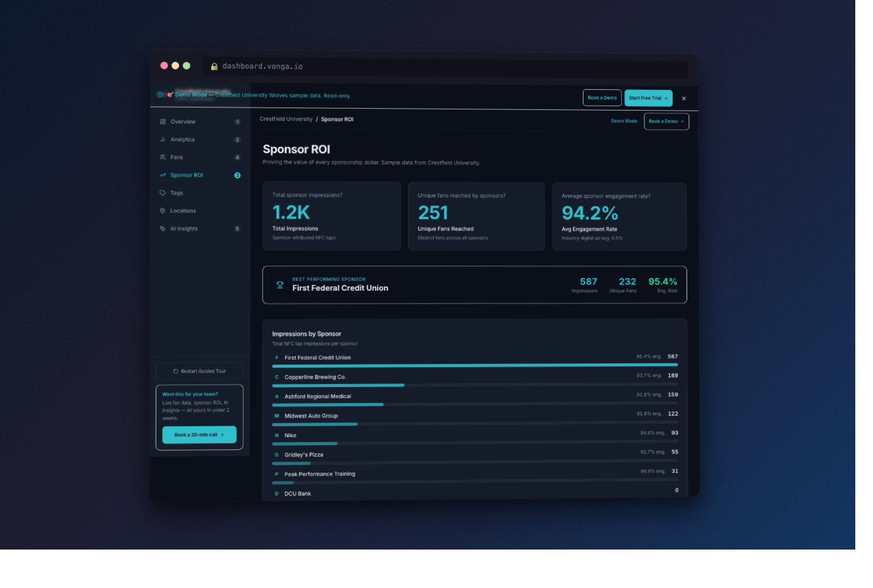The height and width of the screenshot is (588, 873).
Task: Open the Crestfield University breadcrumb
Action: point(287,119)
